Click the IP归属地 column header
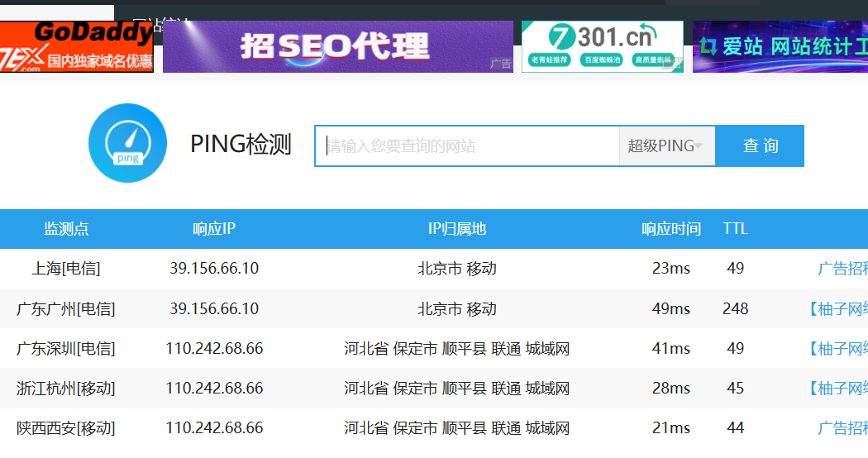Image resolution: width=868 pixels, height=458 pixels. point(457,229)
